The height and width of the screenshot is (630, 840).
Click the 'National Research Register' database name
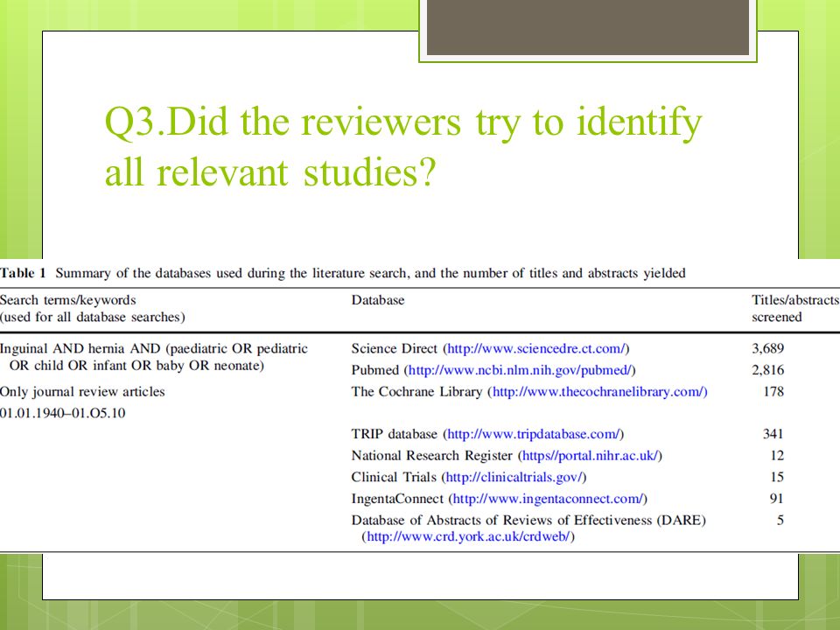point(431,455)
